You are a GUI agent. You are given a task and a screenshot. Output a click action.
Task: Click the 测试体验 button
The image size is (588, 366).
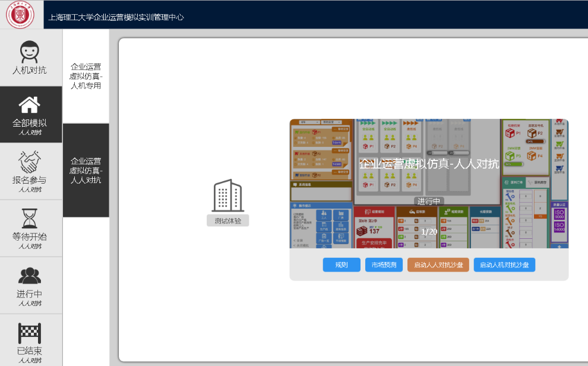[x=227, y=221]
